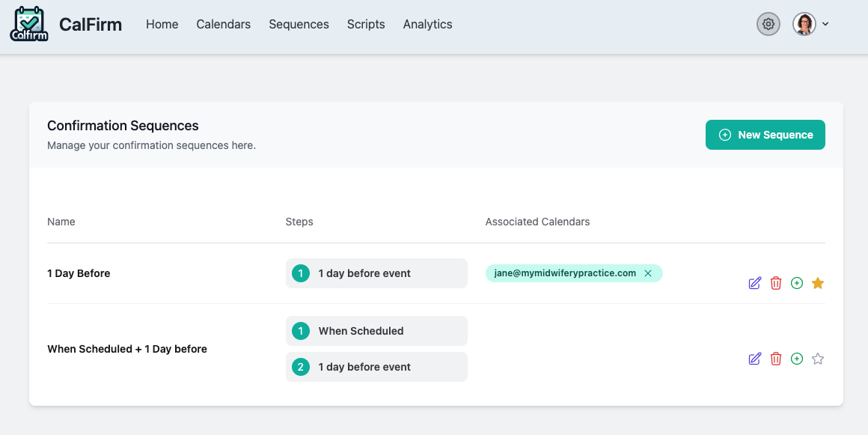Click the '1 Day Before' sequence name
868x435 pixels.
pos(79,273)
